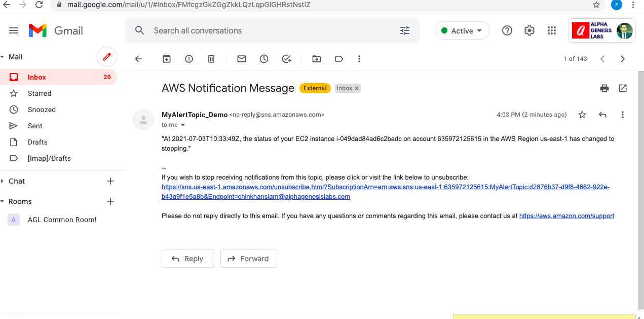644x319 pixels.
Task: Click the subject 'AWS Notification Message'
Action: coord(228,88)
